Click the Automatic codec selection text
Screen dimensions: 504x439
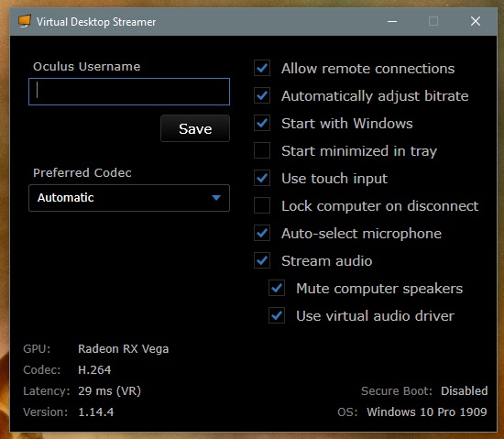click(x=66, y=197)
